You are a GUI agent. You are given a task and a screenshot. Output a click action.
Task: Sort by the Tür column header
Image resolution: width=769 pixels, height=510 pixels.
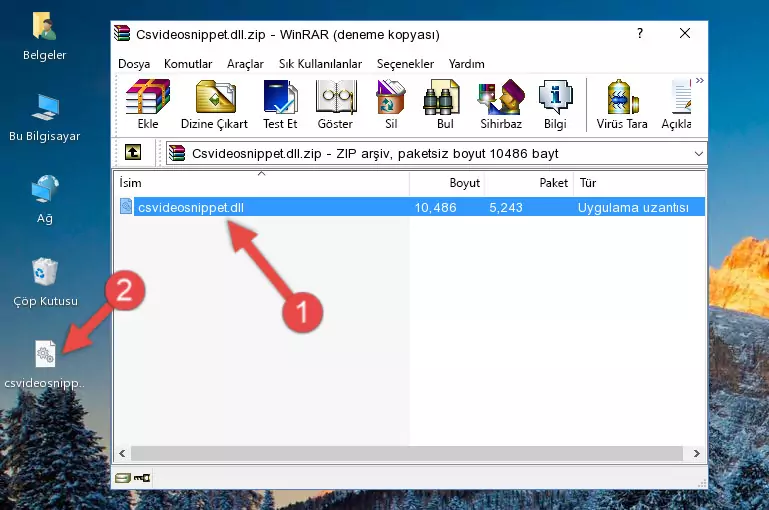pos(640,183)
